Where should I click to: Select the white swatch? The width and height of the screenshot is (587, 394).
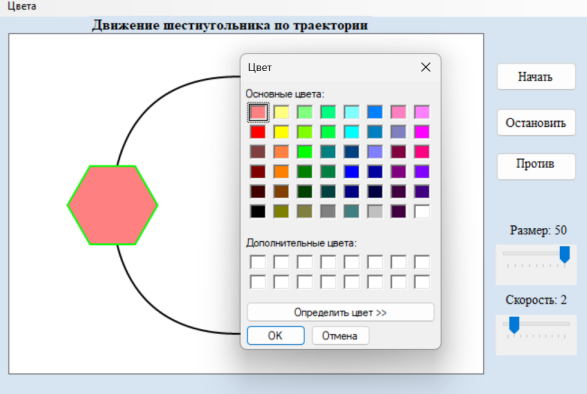click(x=422, y=211)
